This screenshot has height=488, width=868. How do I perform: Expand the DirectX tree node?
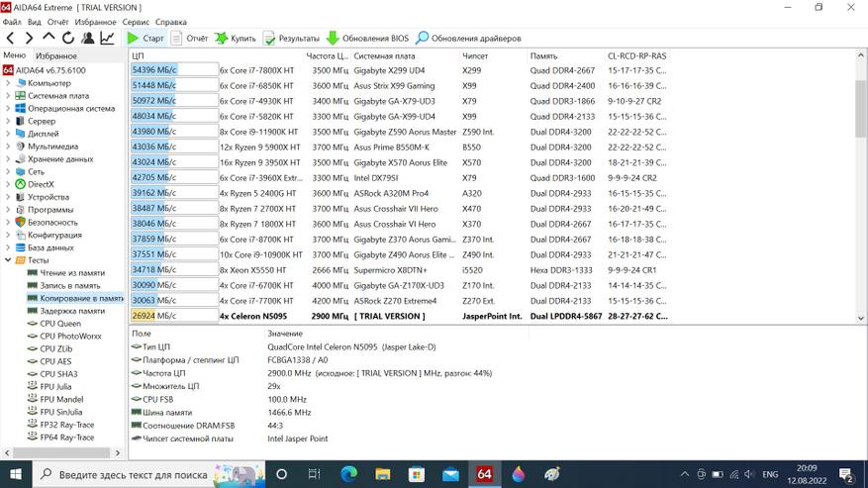click(8, 184)
